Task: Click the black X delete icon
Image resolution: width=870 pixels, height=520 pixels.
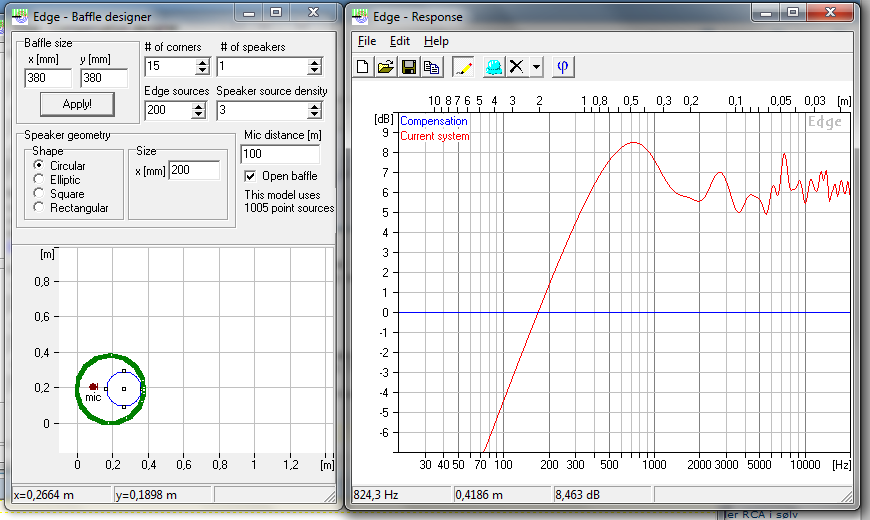Action: point(517,67)
